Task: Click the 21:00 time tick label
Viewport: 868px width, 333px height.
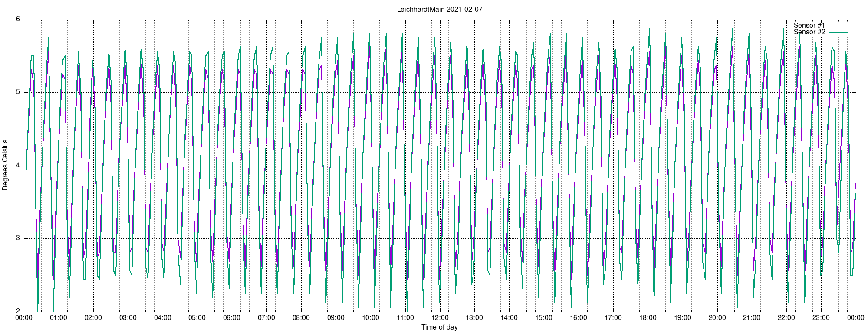Action: coord(752,318)
